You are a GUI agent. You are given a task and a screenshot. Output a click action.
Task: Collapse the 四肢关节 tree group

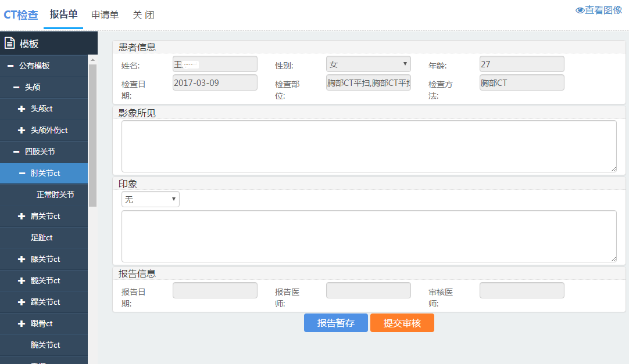[16, 152]
